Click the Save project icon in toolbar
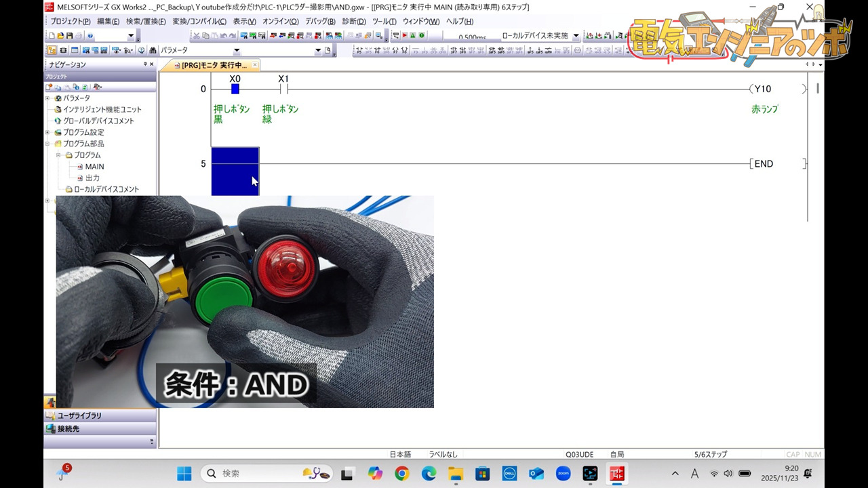 pyautogui.click(x=69, y=35)
